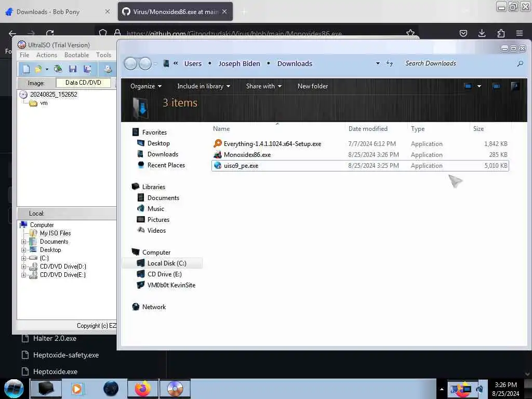
Task: Open the dropdown arrow beside UltraISO Open icon
Action: pos(47,69)
